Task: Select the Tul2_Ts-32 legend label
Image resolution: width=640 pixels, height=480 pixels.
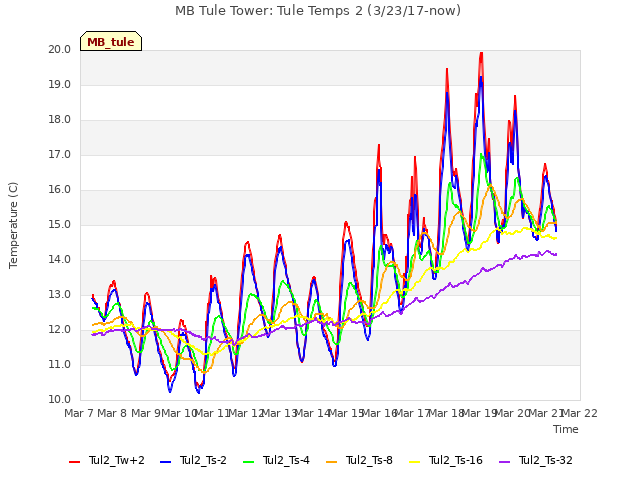Action: coord(546,460)
